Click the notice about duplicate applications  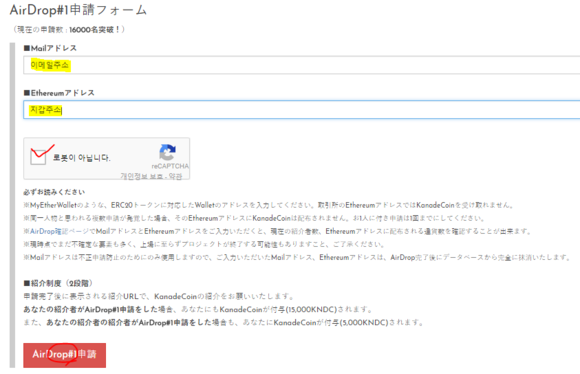[x=254, y=218]
